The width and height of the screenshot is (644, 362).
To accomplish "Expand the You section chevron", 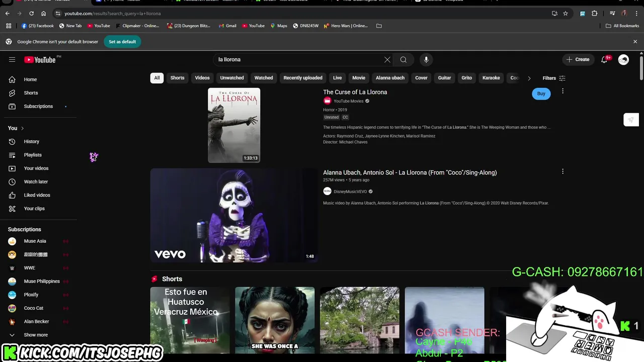I will coord(22,128).
